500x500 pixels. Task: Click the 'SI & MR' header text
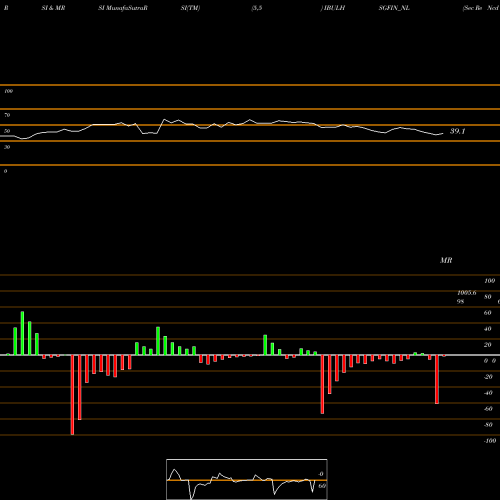[x=53, y=8]
